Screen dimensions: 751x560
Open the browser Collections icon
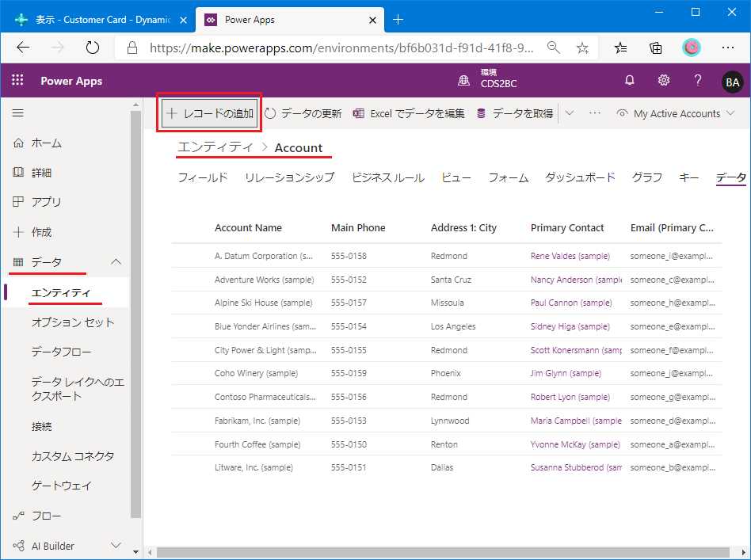[x=655, y=47]
